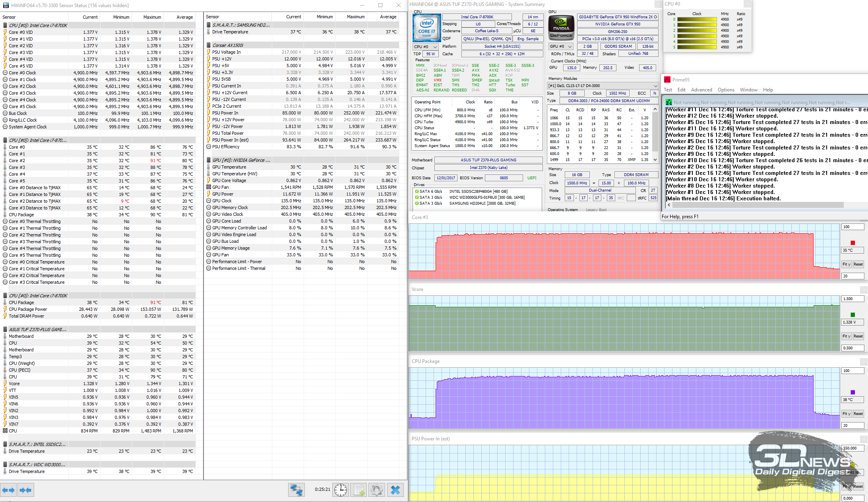Open the Prime95 Window menu
868x502 pixels.
(x=748, y=90)
